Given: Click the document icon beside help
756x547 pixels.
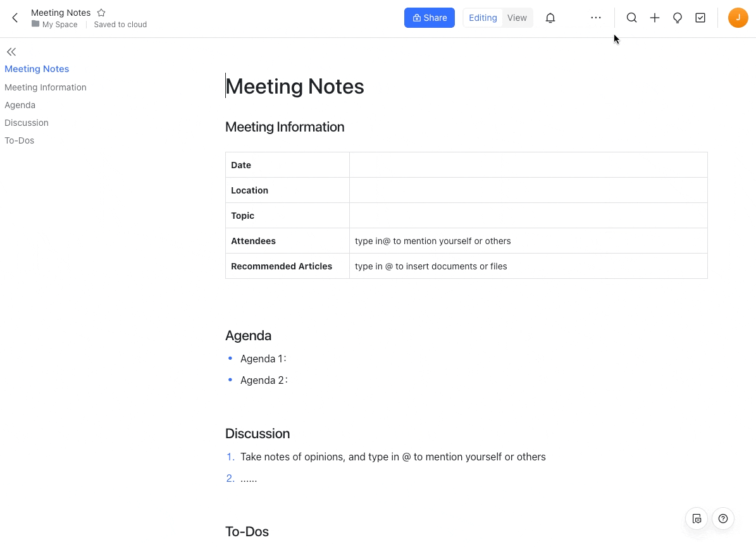Looking at the screenshot, I should (697, 519).
